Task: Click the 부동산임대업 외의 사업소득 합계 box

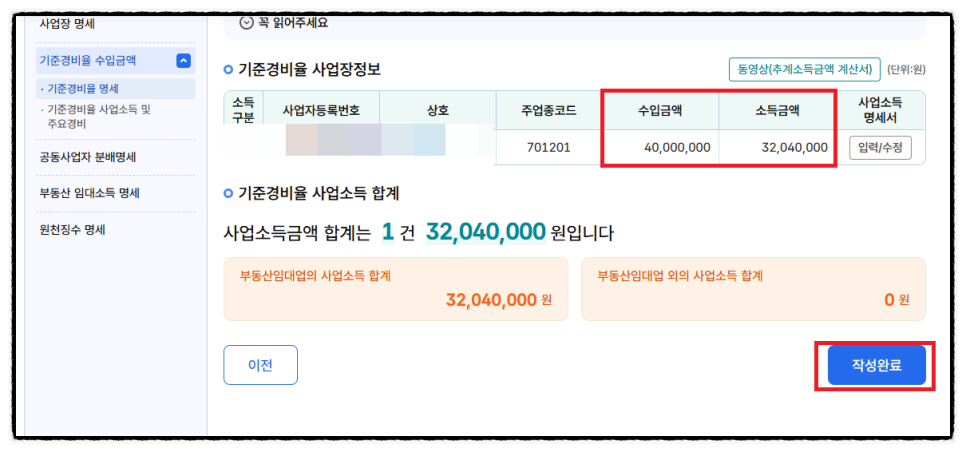Action: pos(753,289)
